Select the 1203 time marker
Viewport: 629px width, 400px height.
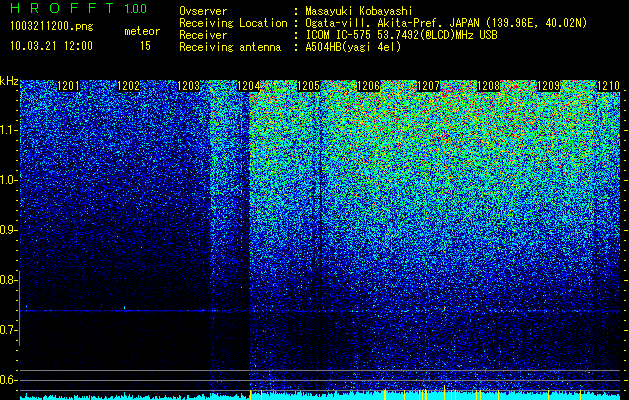[189, 86]
